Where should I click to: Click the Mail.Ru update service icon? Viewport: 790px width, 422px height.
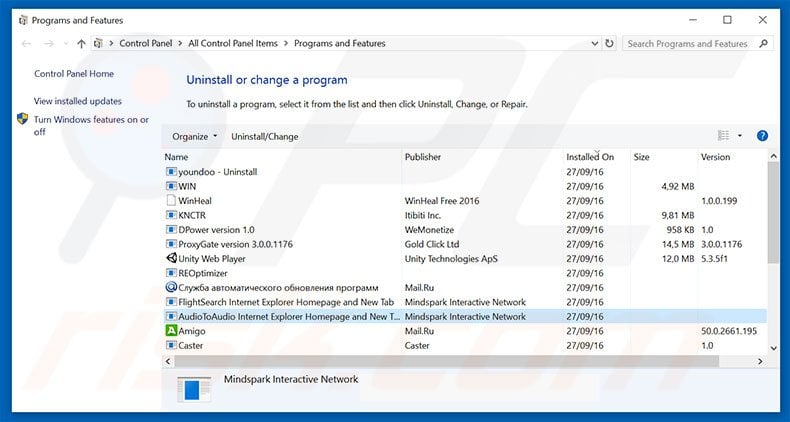coord(171,288)
